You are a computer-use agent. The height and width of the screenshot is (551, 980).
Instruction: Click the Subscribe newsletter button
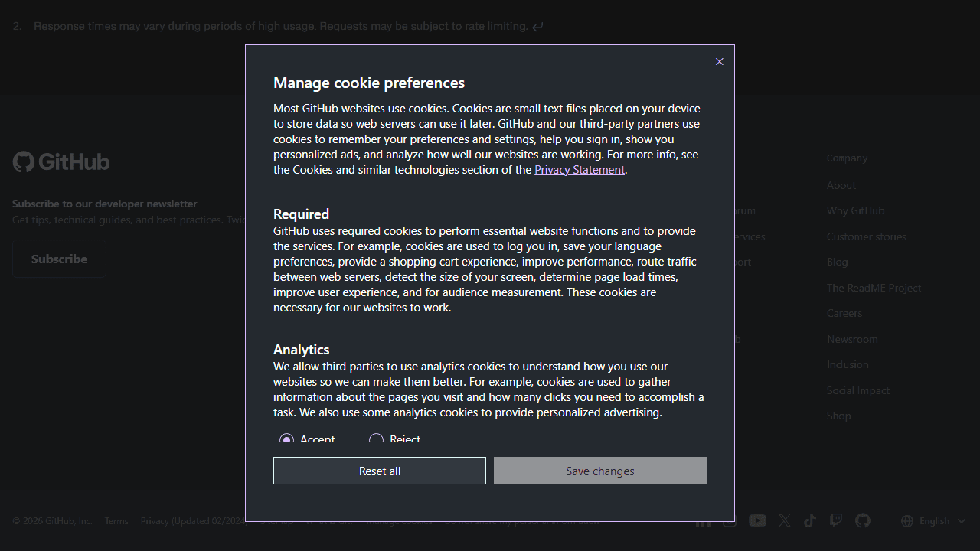[59, 259]
